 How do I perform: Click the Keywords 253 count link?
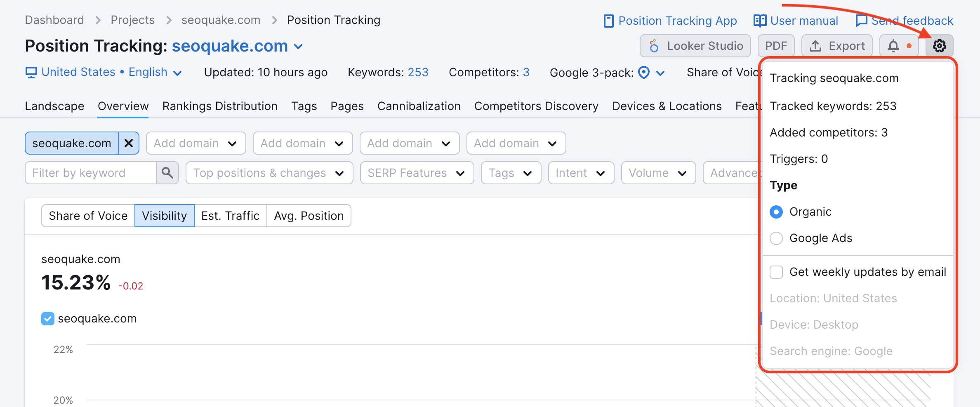[418, 73]
